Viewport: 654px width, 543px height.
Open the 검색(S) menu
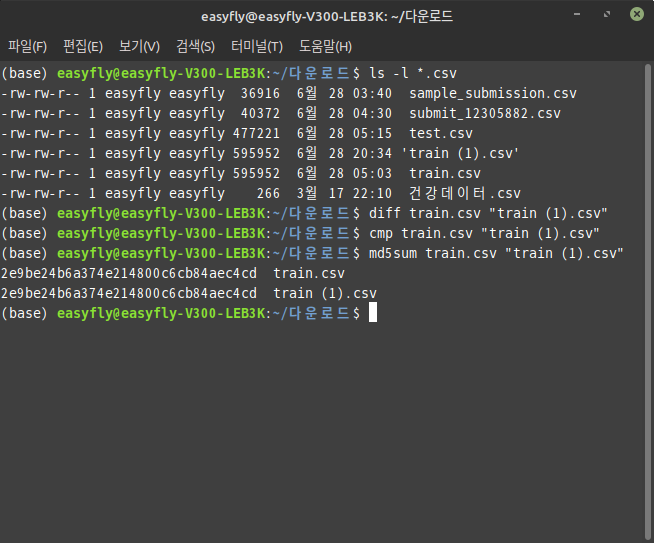coord(195,46)
